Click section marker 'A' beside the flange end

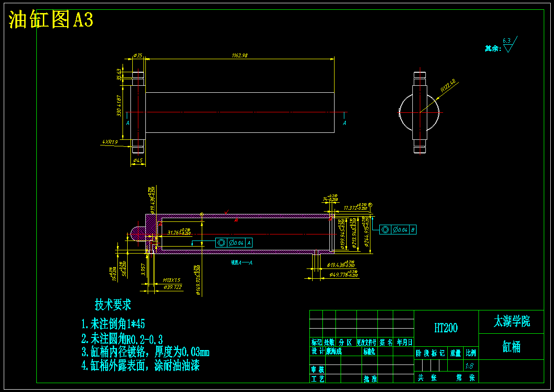point(128,123)
